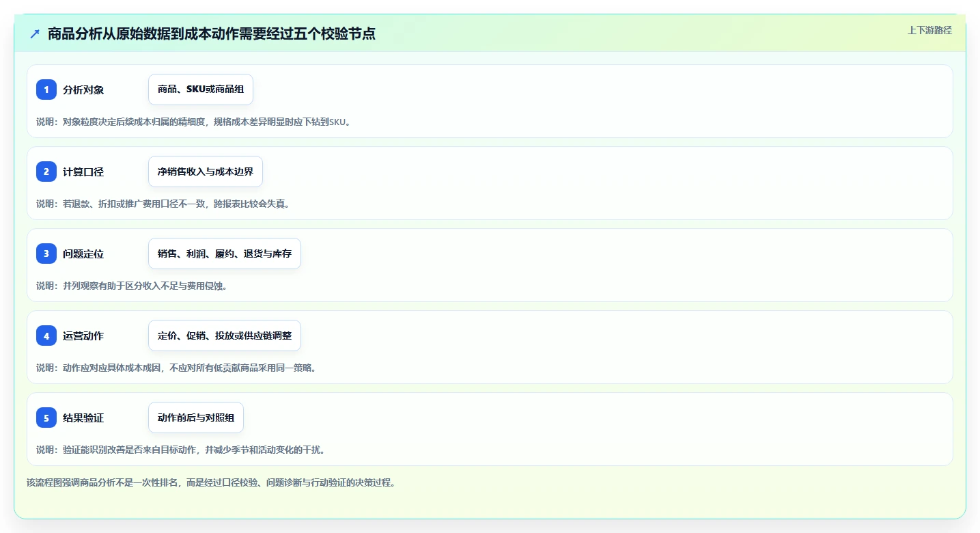980x533 pixels.
Task: Click the main title 商品分析从原始数据到成本动作需要经过五个校验节点
Action: (x=212, y=33)
